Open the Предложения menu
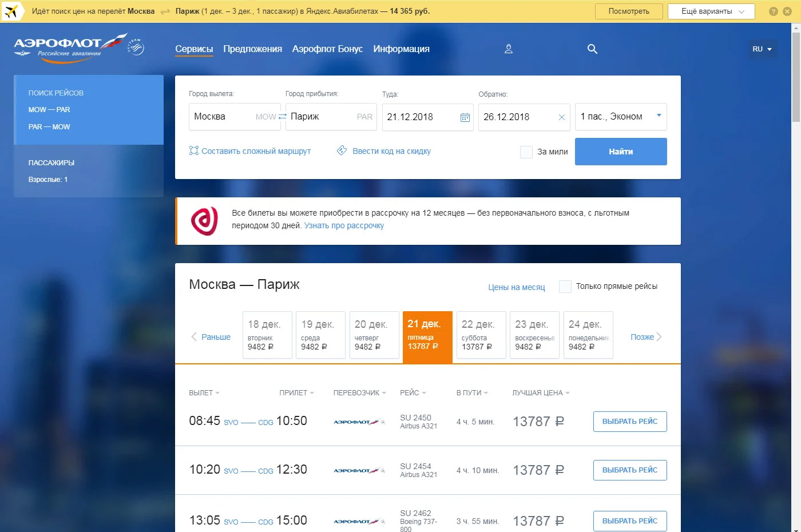Viewport: 801px width, 532px height. coord(252,49)
